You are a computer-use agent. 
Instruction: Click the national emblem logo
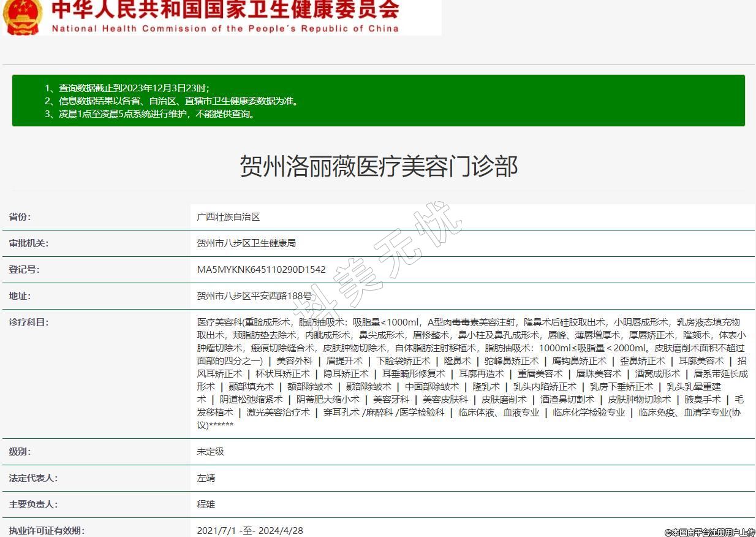coord(22,17)
